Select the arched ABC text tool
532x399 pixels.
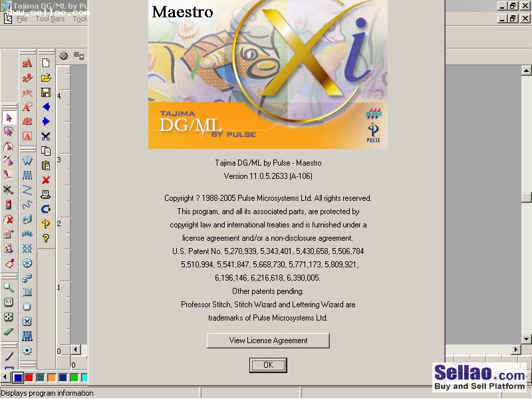[27, 92]
